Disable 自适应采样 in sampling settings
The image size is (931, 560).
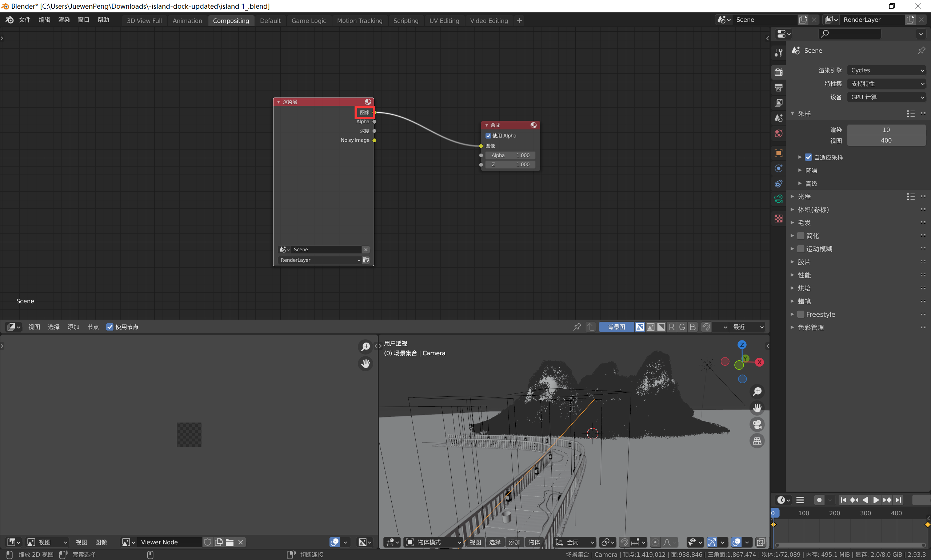pyautogui.click(x=808, y=157)
